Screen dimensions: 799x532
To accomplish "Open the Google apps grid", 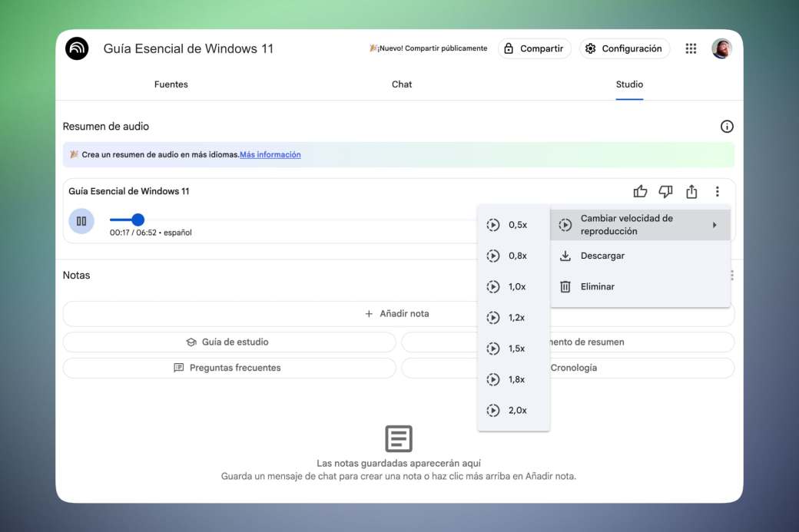I will click(x=691, y=48).
